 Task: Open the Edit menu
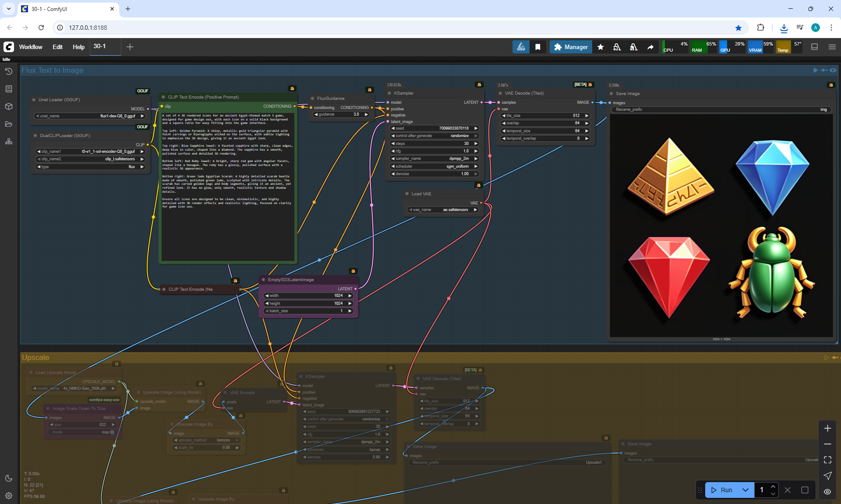coord(57,47)
